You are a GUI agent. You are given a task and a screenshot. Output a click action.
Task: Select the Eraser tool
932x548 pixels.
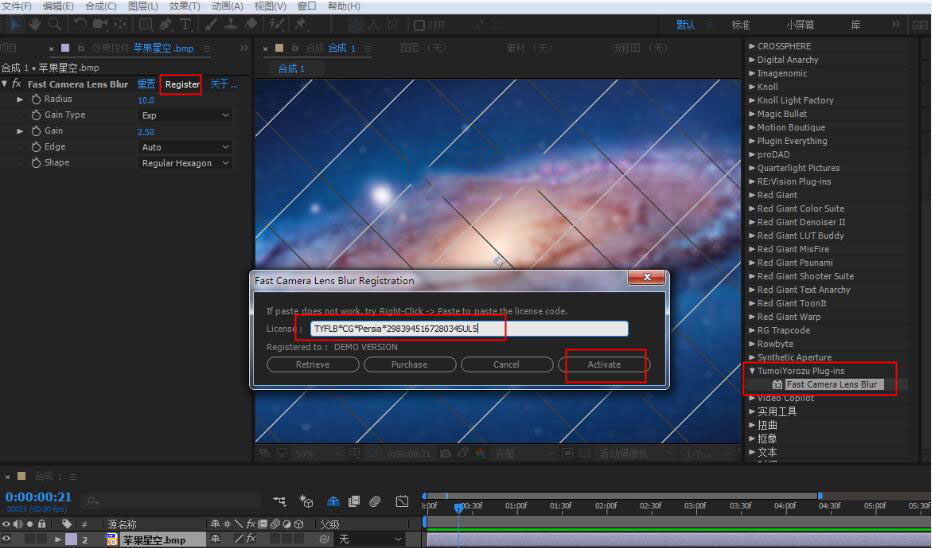[251, 24]
